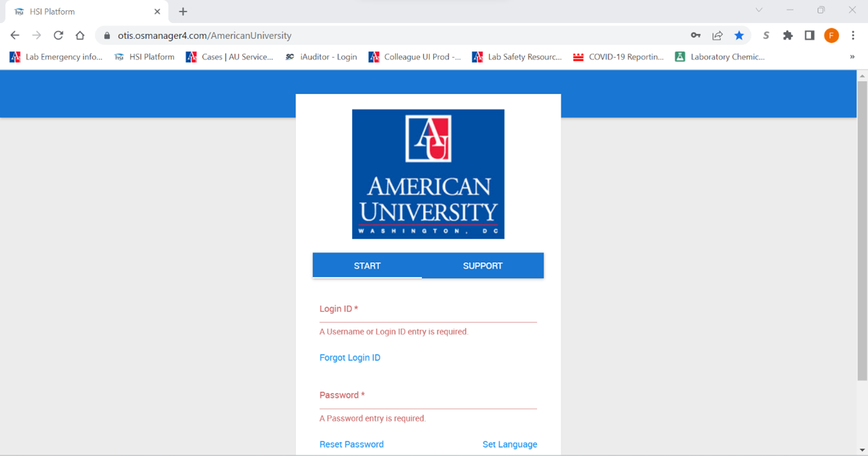The image size is (868, 456).
Task: Open COVID-19 Reporting bookmark
Action: coord(619,56)
